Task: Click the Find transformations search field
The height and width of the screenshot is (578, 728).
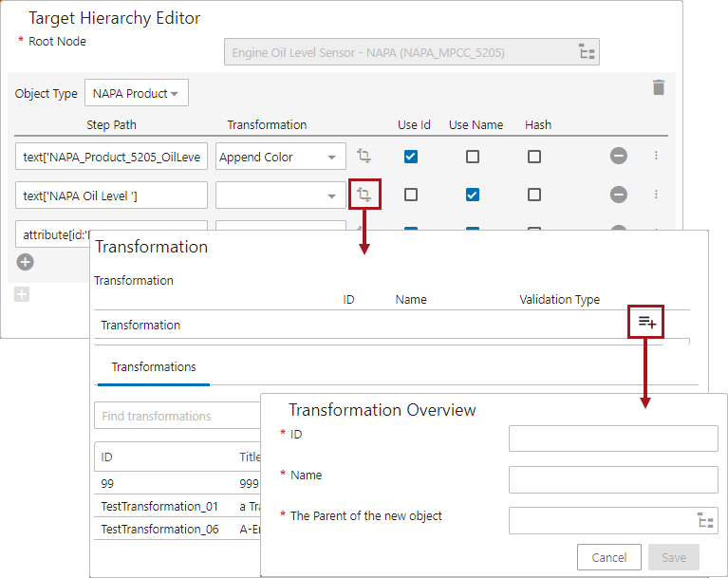Action: pos(176,416)
